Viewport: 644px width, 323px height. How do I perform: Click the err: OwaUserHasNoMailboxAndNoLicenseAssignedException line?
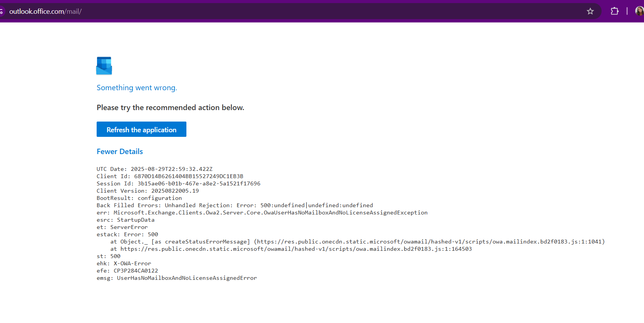coord(262,213)
